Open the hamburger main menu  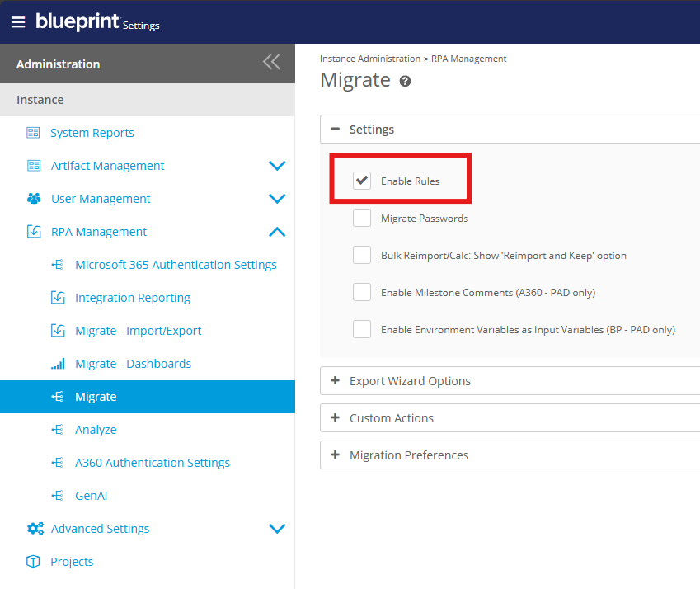point(18,22)
